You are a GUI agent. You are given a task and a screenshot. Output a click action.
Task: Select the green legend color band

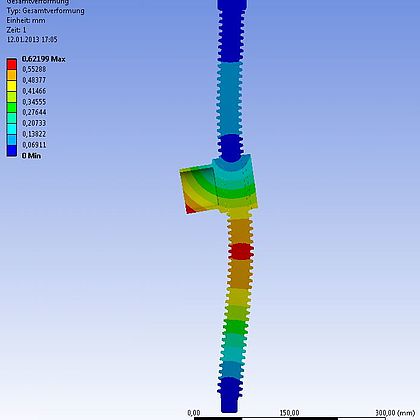(x=12, y=107)
